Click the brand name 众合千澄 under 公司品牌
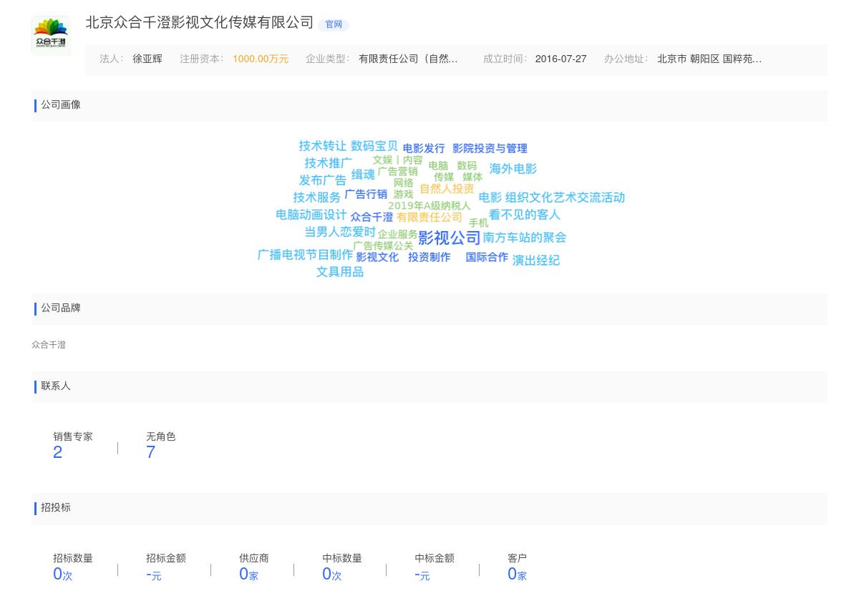Image resolution: width=859 pixels, height=616 pixels. [x=49, y=345]
